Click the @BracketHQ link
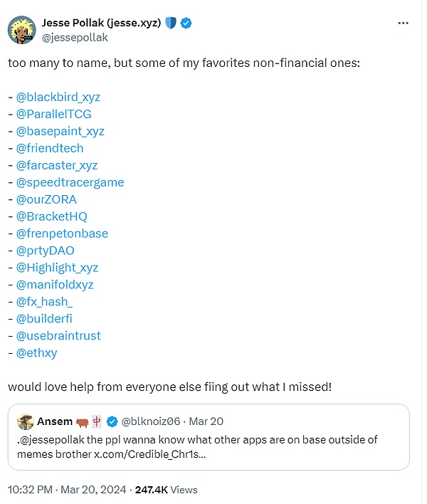Image resolution: width=427 pixels, height=504 pixels. click(x=51, y=216)
